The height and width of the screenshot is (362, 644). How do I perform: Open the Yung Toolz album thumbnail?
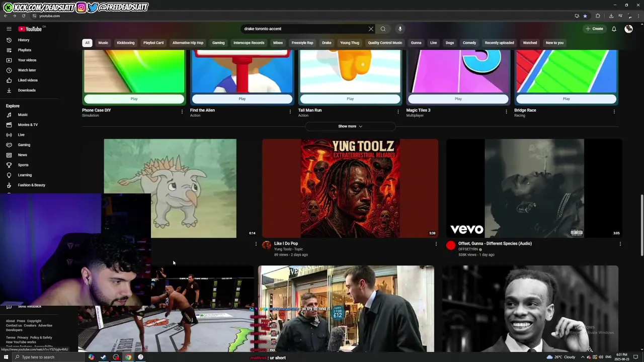(350, 188)
